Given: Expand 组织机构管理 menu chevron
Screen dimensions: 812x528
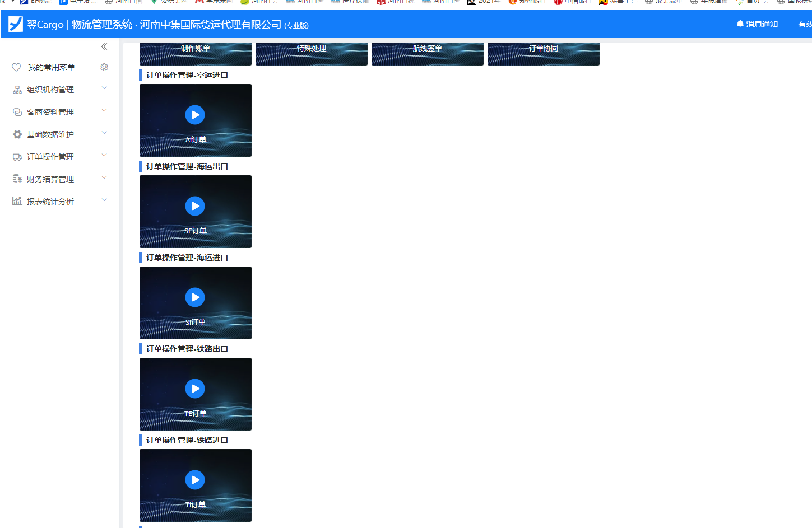Looking at the screenshot, I should [104, 88].
